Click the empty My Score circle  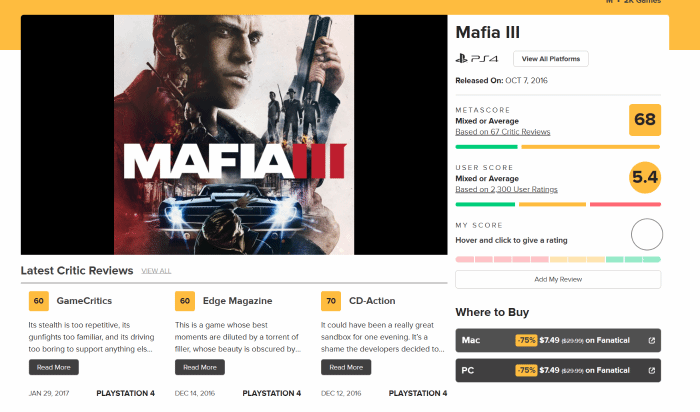(646, 234)
